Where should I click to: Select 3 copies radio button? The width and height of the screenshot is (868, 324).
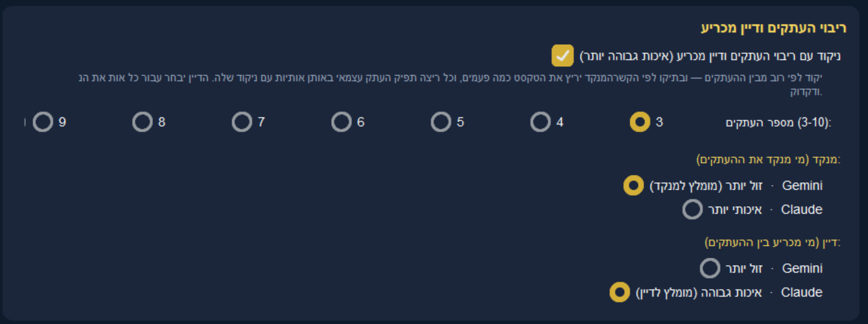[640, 122]
